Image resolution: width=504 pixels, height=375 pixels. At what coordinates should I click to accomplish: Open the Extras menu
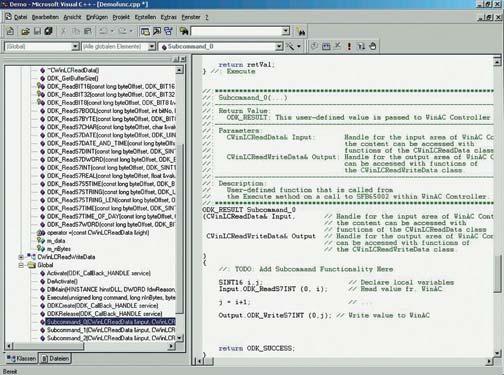(x=169, y=17)
